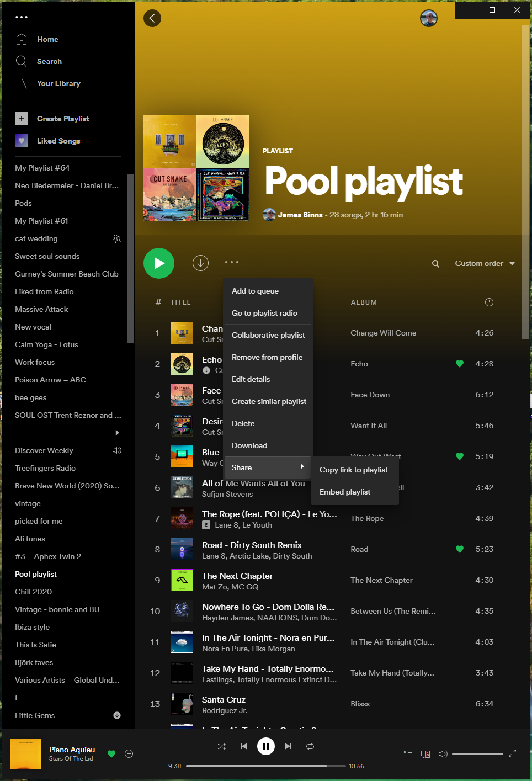Click the Pool playlist cover art
This screenshot has width=532, height=781.
coord(196,168)
